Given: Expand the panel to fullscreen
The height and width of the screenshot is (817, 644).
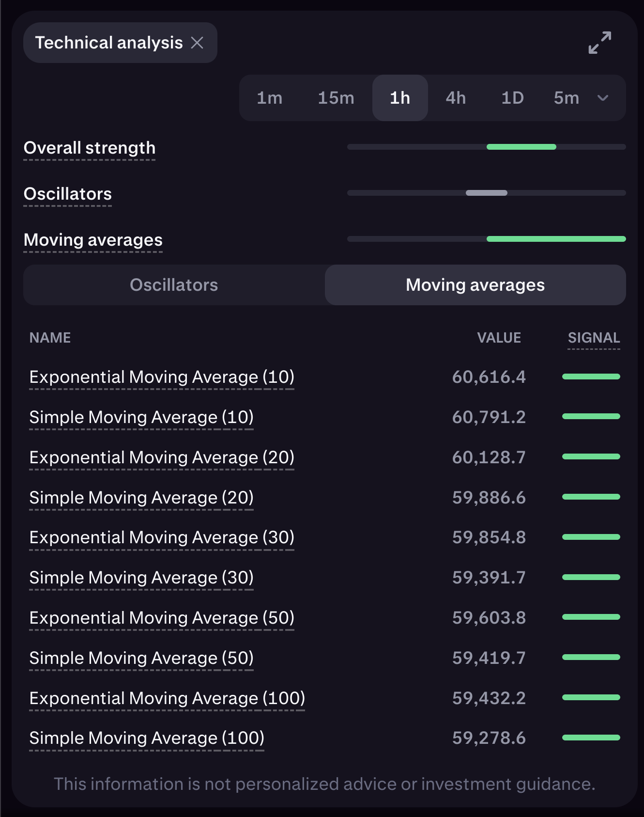Looking at the screenshot, I should 599,43.
